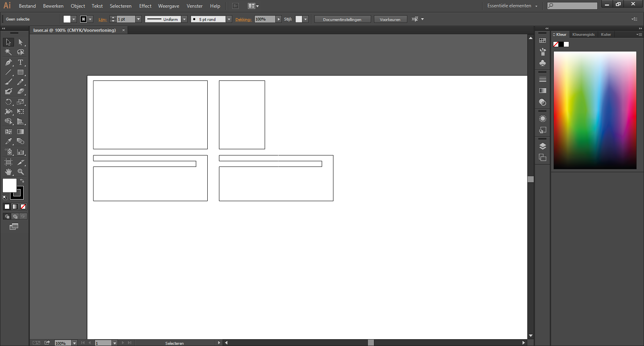Set paint mode to None

point(23,206)
